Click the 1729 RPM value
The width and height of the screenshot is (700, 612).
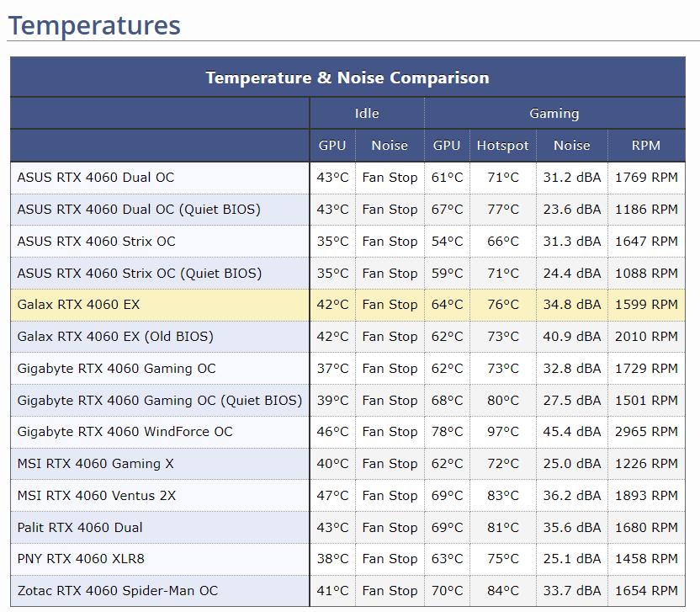point(646,369)
